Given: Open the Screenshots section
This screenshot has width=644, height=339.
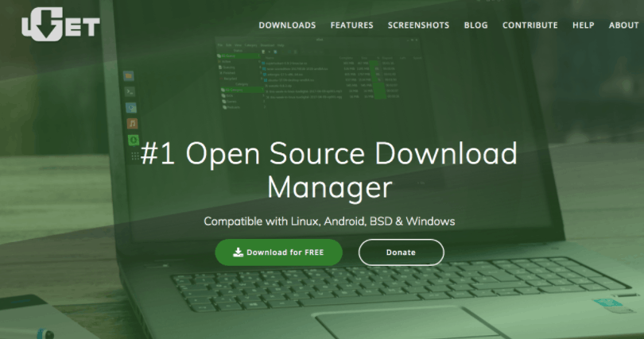Looking at the screenshot, I should [x=418, y=25].
